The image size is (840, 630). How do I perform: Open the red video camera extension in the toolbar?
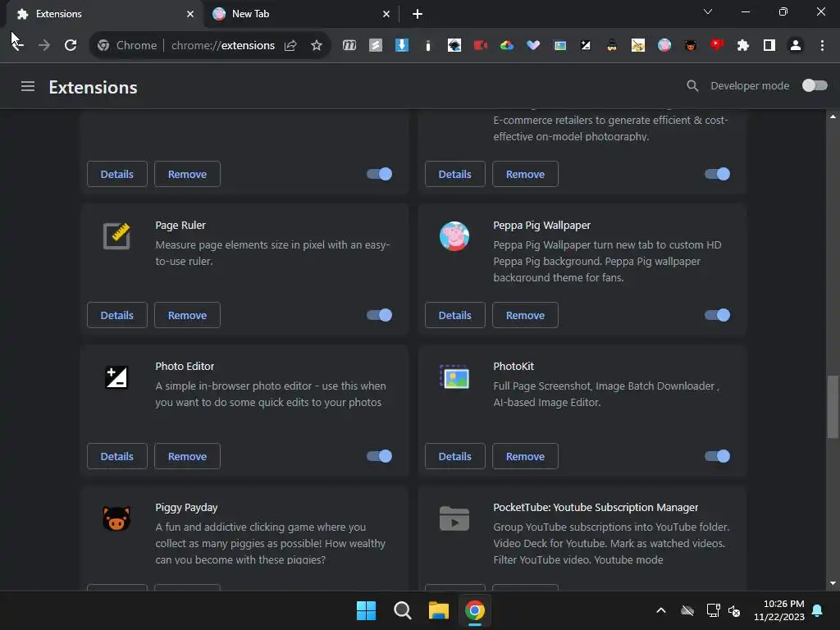coord(480,46)
